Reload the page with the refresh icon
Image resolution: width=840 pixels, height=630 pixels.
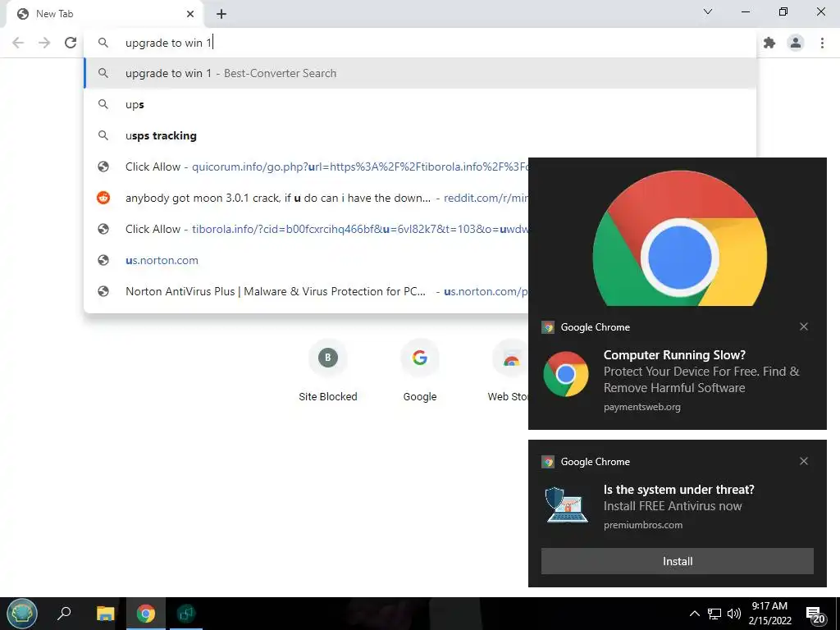pyautogui.click(x=71, y=43)
